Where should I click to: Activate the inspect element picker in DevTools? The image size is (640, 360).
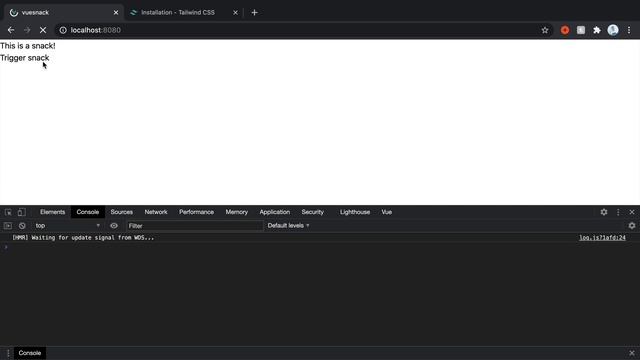[x=8, y=212]
